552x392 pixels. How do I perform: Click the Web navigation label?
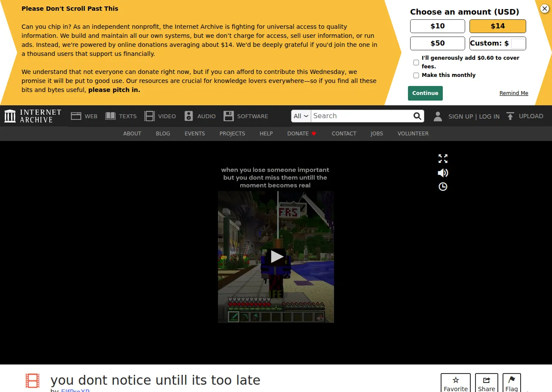coord(91,116)
